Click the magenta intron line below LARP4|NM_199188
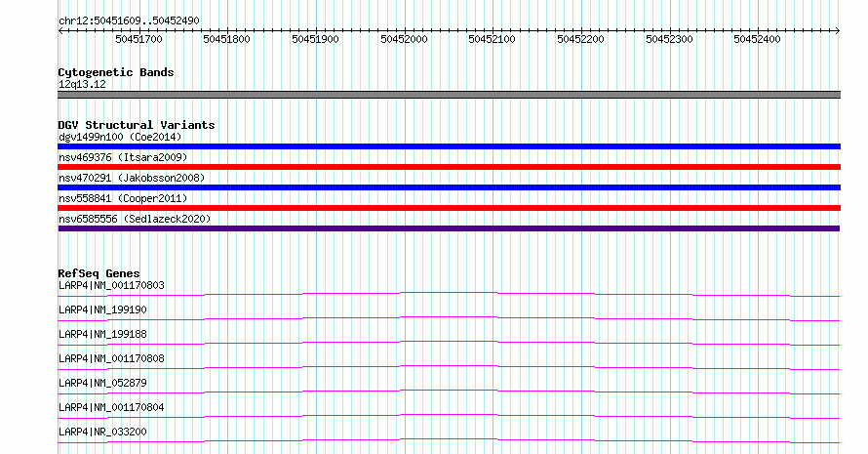The width and height of the screenshot is (868, 454). coord(449,343)
